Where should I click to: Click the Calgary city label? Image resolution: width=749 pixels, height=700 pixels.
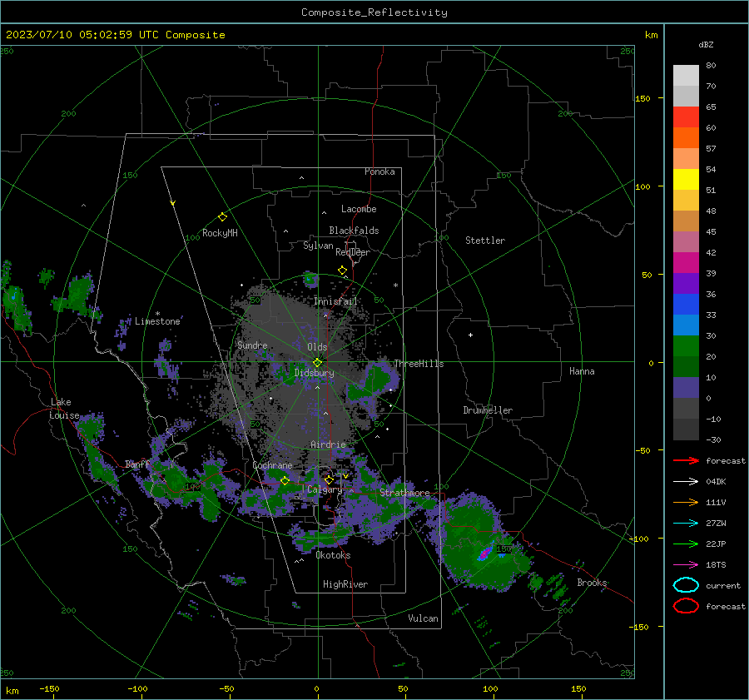(325, 489)
